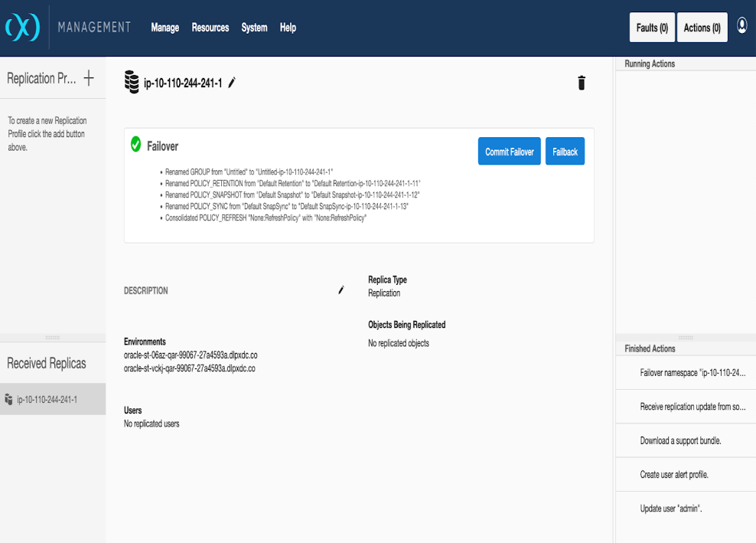Edit the description with pencil icon
Image resolution: width=756 pixels, height=543 pixels.
[341, 290]
